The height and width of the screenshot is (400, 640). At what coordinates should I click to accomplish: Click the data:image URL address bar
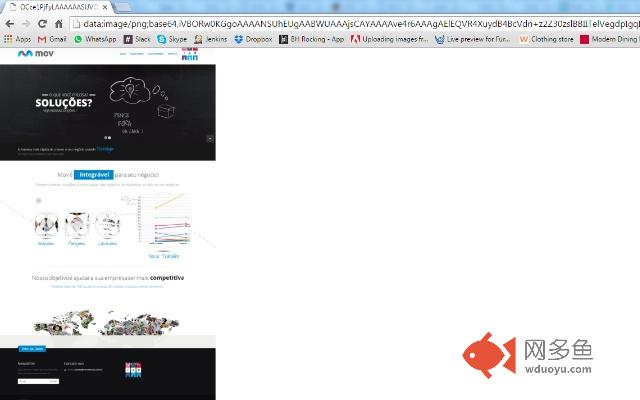(354, 24)
